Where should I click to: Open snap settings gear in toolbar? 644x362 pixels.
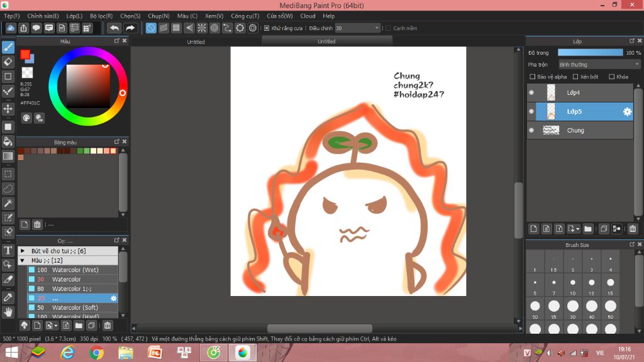click(x=253, y=28)
